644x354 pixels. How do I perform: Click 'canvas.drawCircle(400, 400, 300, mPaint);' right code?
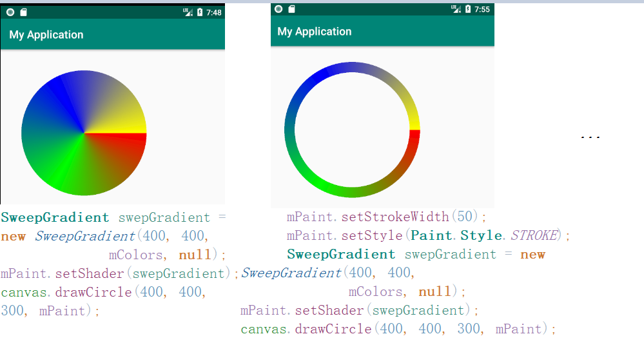(398, 329)
